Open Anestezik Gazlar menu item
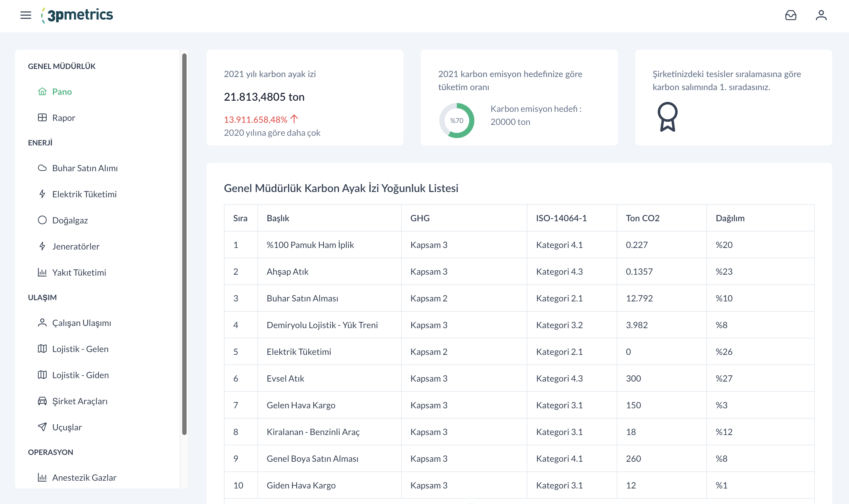 click(x=84, y=478)
